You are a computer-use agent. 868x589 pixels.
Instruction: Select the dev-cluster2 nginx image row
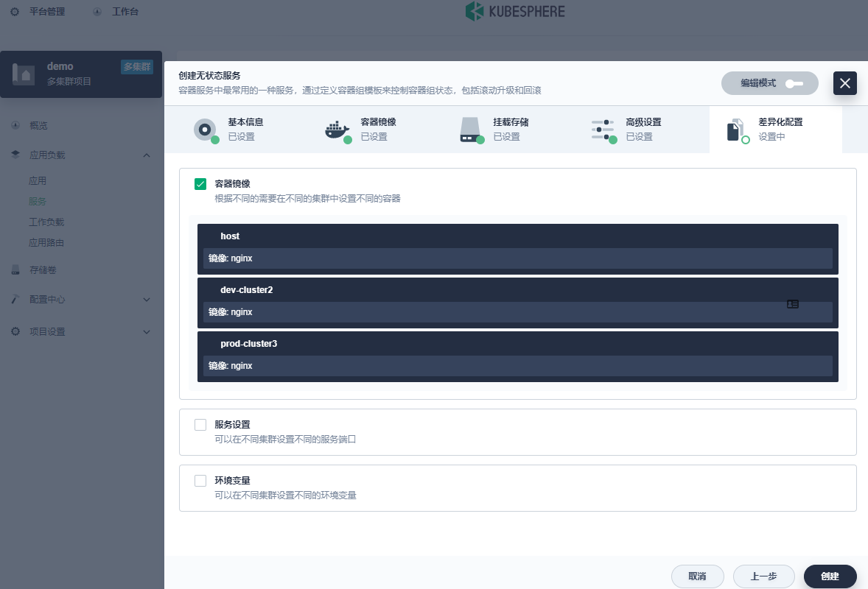pos(517,312)
